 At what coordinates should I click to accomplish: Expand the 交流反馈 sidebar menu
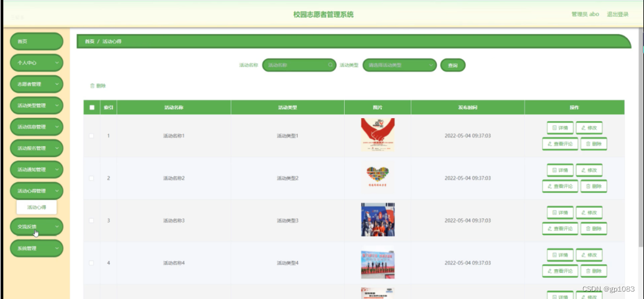[x=37, y=226]
